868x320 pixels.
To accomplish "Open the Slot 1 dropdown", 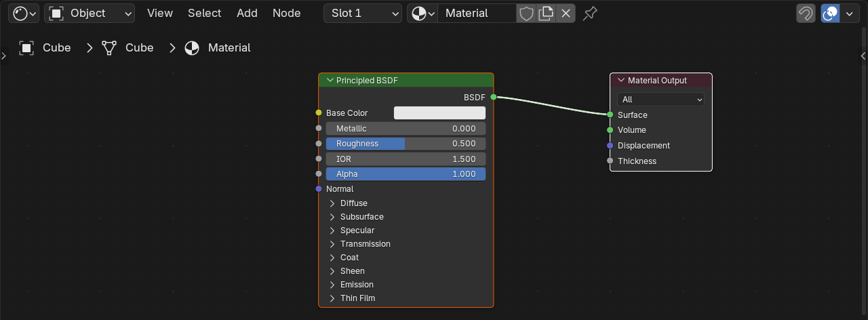I will coord(363,13).
